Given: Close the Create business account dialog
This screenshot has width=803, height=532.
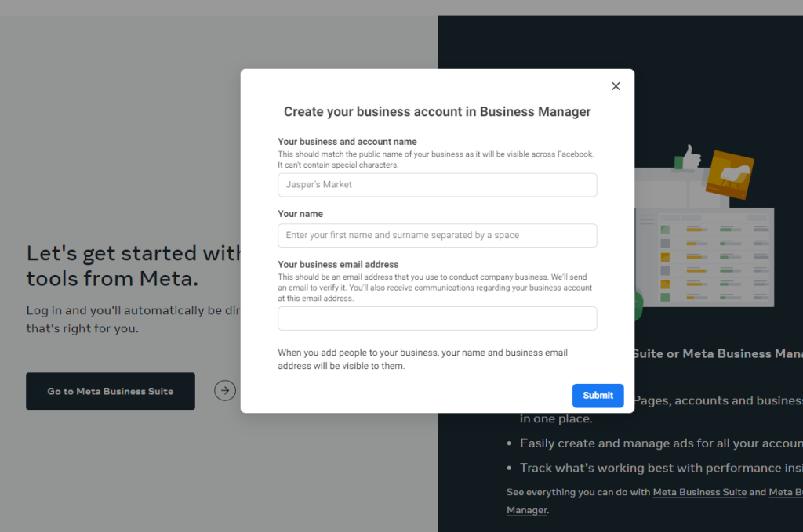Looking at the screenshot, I should (616, 86).
